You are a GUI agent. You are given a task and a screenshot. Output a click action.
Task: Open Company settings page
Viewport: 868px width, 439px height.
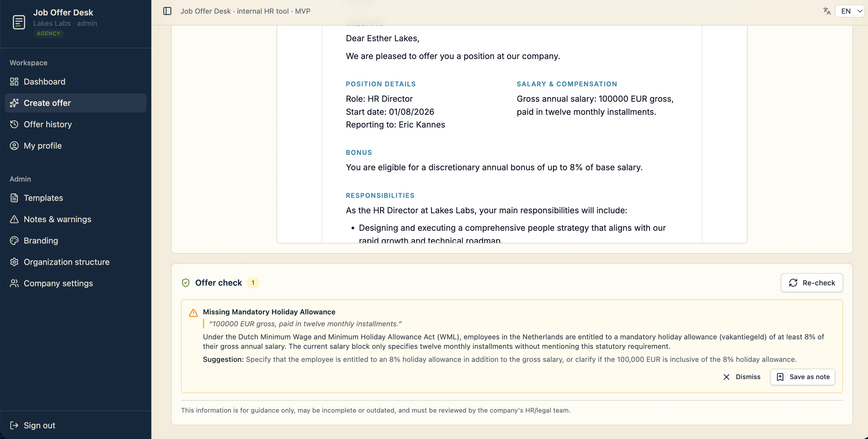click(75, 283)
